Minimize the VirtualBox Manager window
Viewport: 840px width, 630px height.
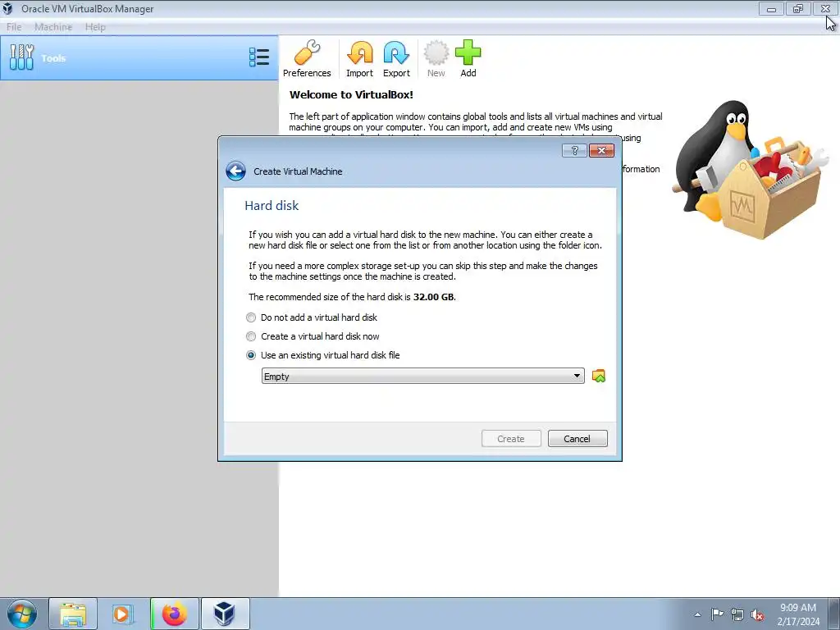point(771,8)
